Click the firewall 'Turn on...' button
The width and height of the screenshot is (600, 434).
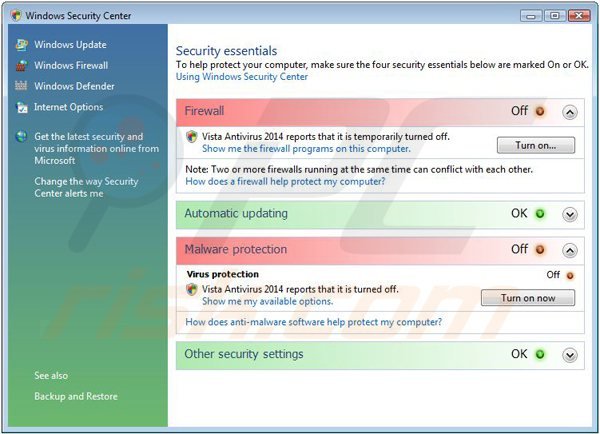[536, 145]
